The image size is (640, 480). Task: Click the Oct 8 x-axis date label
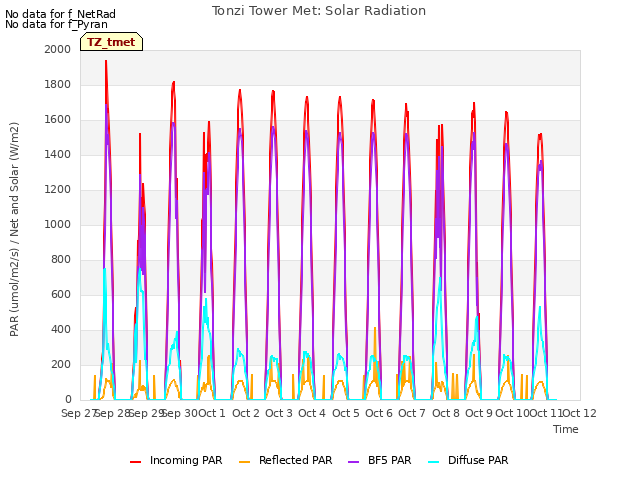point(446,413)
